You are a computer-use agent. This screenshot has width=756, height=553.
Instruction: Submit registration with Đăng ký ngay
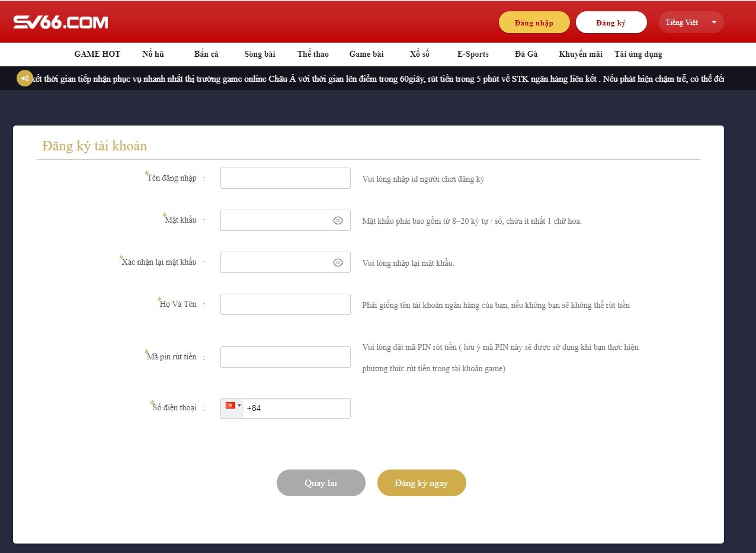[421, 483]
